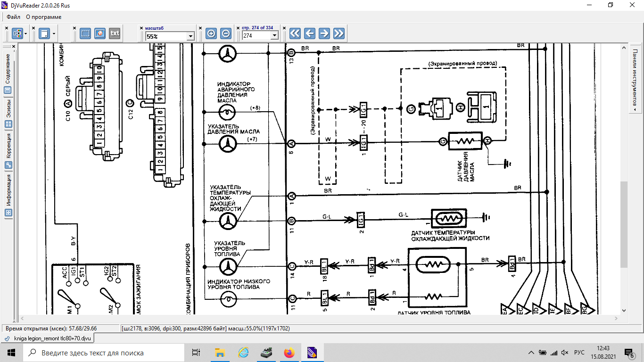Open the Панели инструментов side panel

636,80
